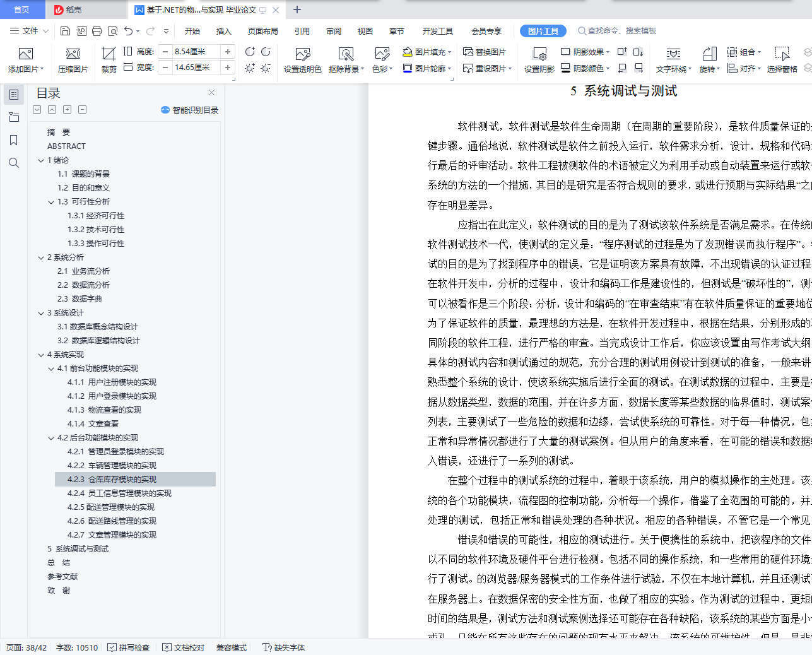
Task: Open the chapter navigation sidebar icon
Action: [x=14, y=117]
